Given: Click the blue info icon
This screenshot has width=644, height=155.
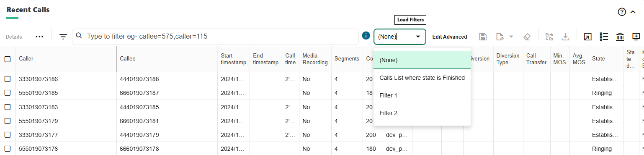Looking at the screenshot, I should click(x=366, y=36).
